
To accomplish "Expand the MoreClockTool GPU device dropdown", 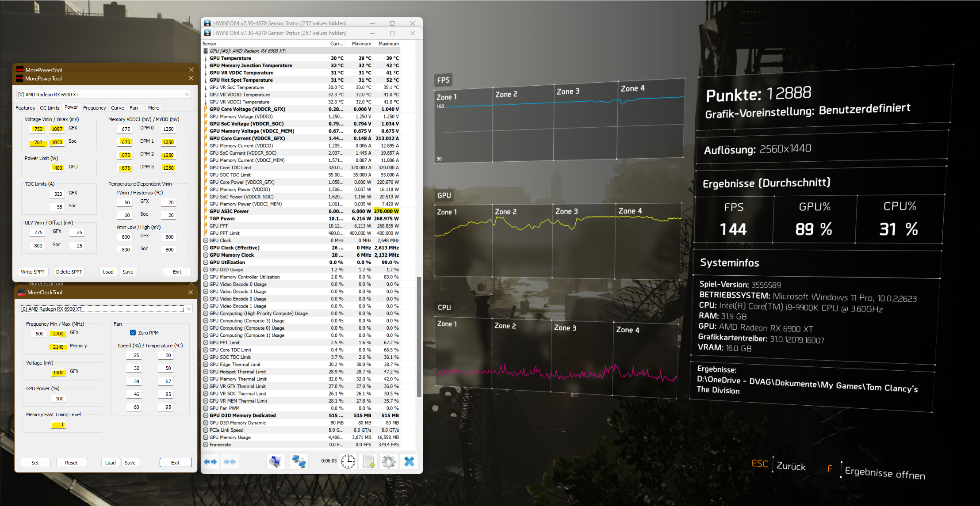I will tap(189, 309).
